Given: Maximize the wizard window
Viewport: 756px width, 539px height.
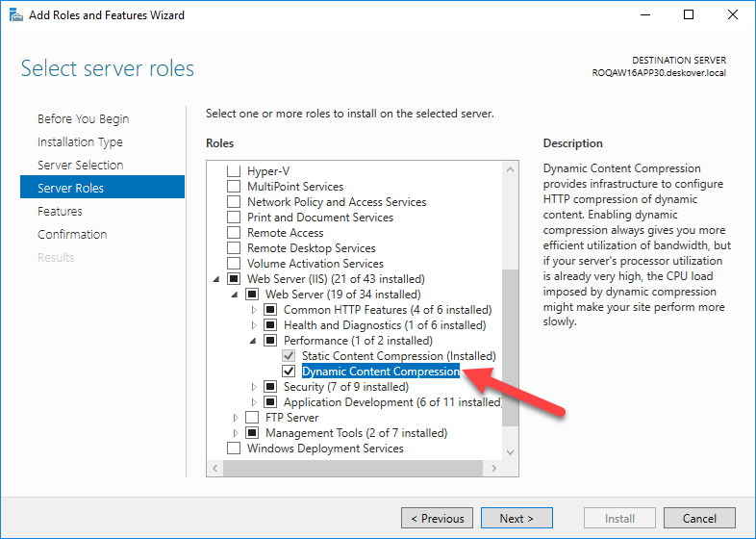Looking at the screenshot, I should pyautogui.click(x=689, y=14).
